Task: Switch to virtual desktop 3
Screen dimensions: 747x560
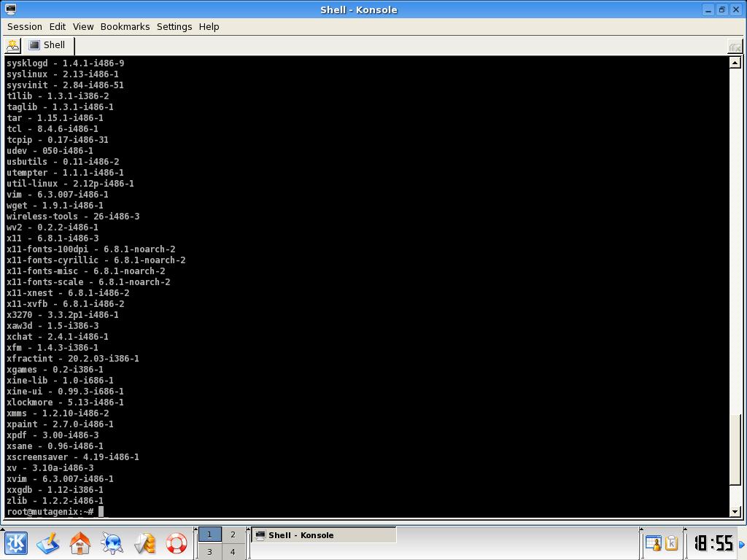Action: 209,552
